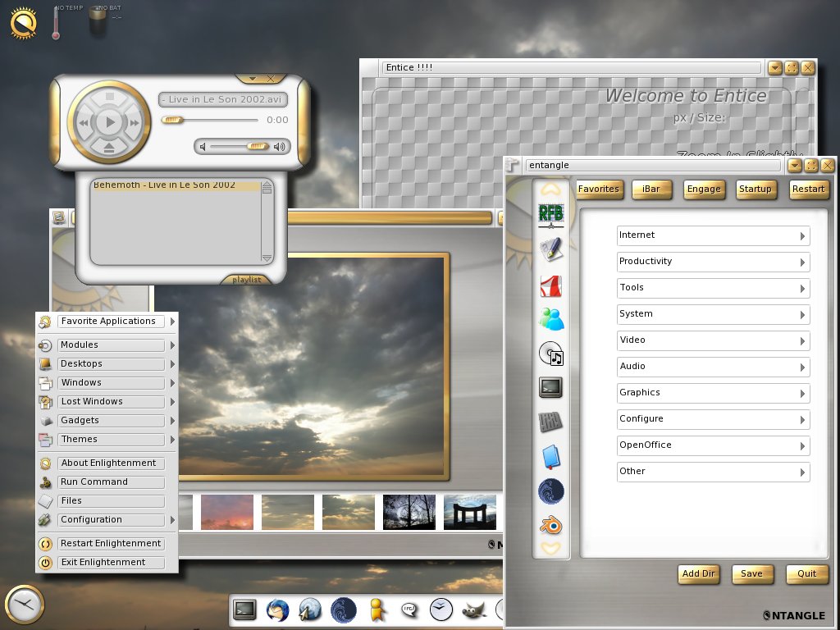The width and height of the screenshot is (840, 630).
Task: Toggle the playlist tab on media player
Action: tap(246, 280)
